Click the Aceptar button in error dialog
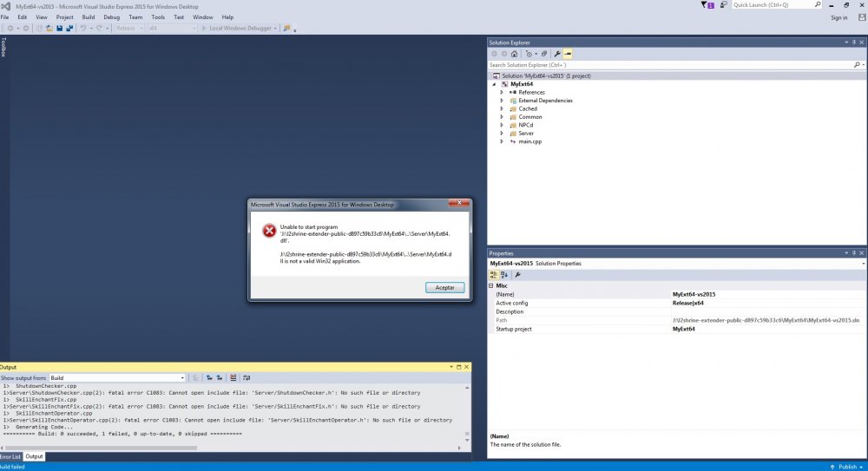 click(x=444, y=287)
